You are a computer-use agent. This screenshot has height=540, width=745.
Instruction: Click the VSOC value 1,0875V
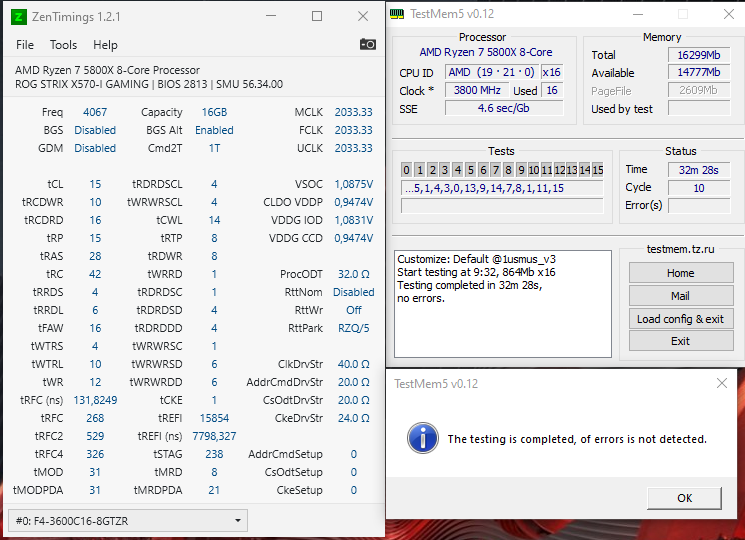tap(353, 184)
